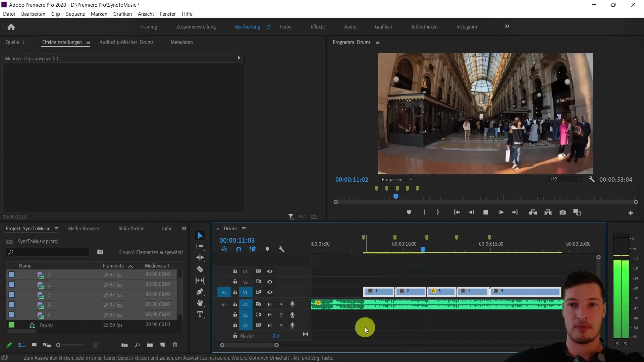Click the Add Marker button in Program monitor
Image resolution: width=644 pixels, height=362 pixels.
(x=409, y=213)
